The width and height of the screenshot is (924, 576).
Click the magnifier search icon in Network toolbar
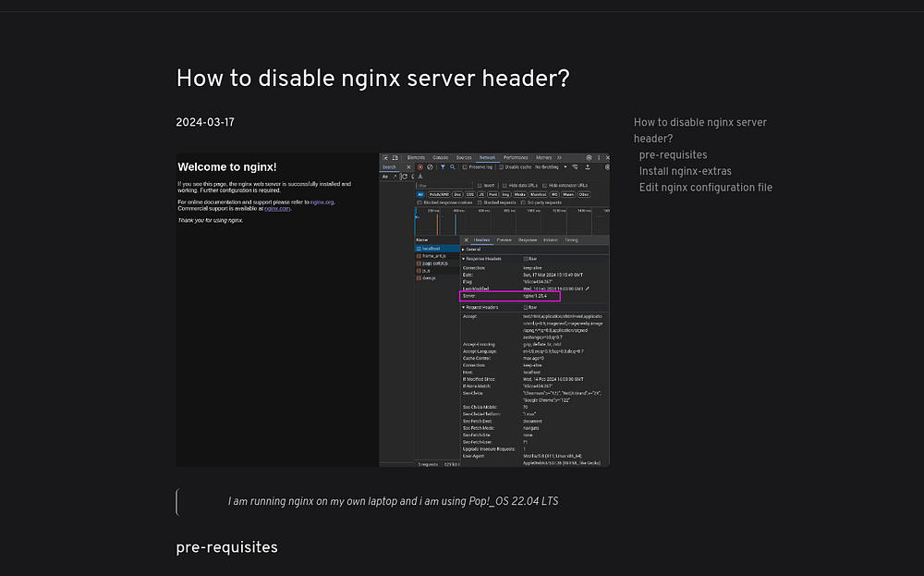(x=453, y=167)
